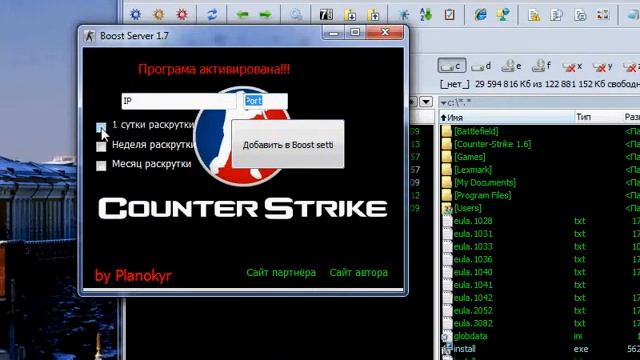This screenshot has width=640, height=360.
Task: Click the Port input field
Action: point(266,101)
